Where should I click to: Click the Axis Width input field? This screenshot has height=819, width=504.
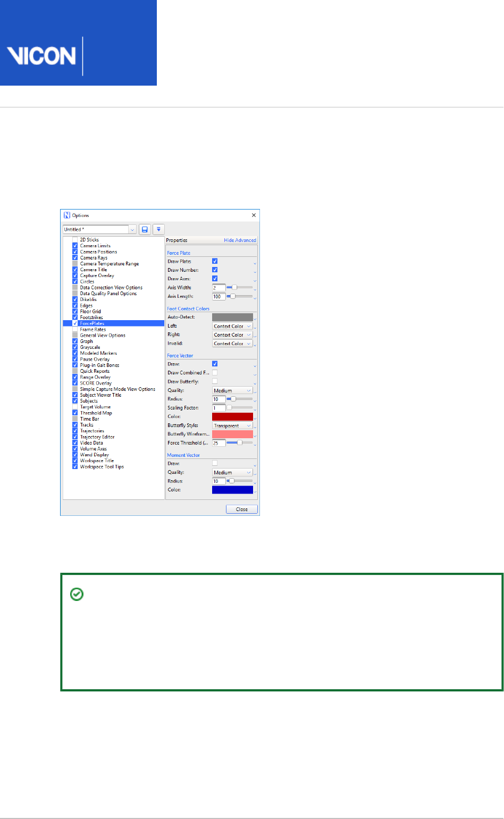pyautogui.click(x=219, y=288)
